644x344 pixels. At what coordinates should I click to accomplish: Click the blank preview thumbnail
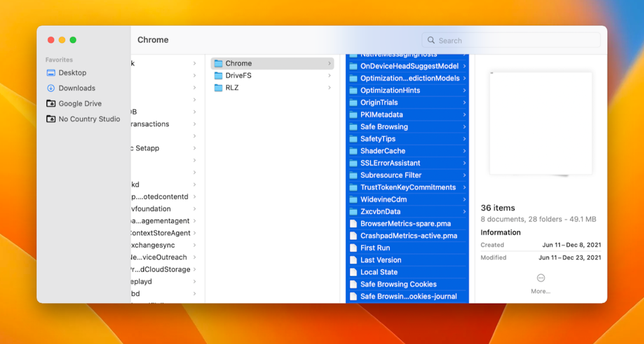pyautogui.click(x=540, y=123)
